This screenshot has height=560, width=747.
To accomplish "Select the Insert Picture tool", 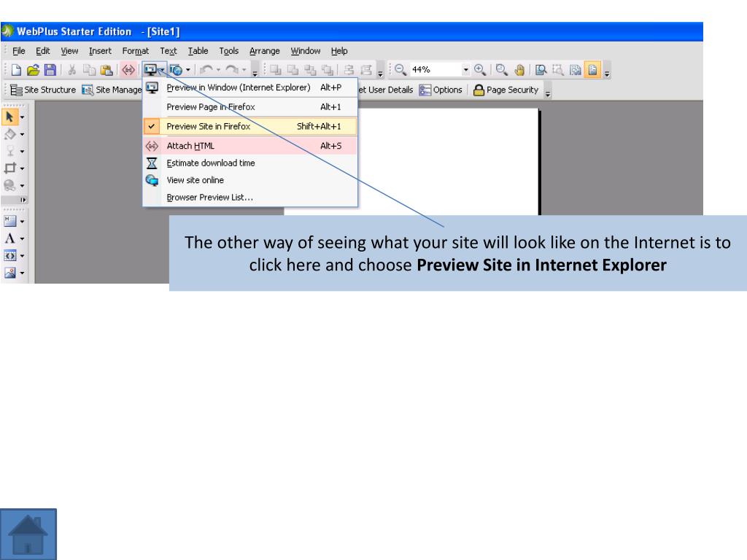I will (9, 273).
